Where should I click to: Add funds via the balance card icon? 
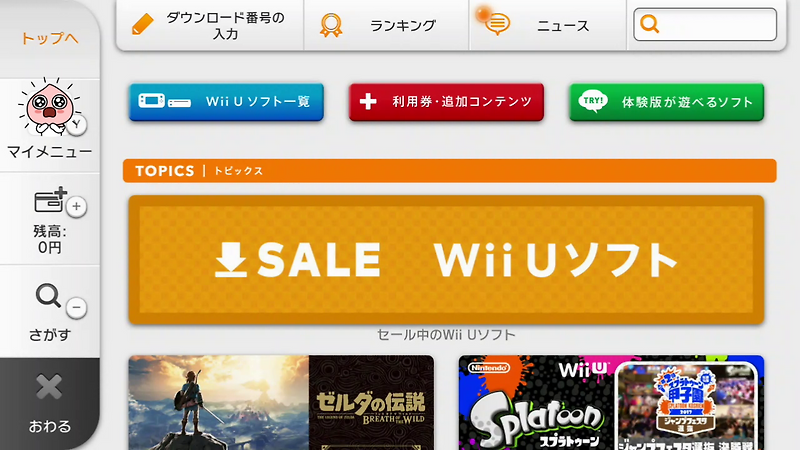tap(51, 199)
